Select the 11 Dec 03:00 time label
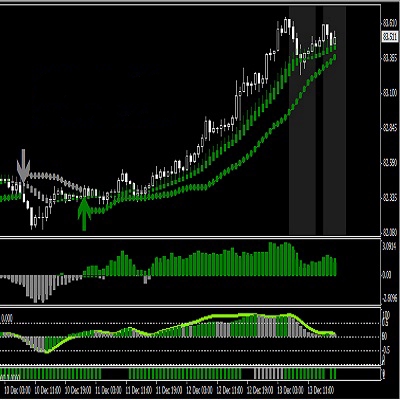400x400 pixels. 108,389
